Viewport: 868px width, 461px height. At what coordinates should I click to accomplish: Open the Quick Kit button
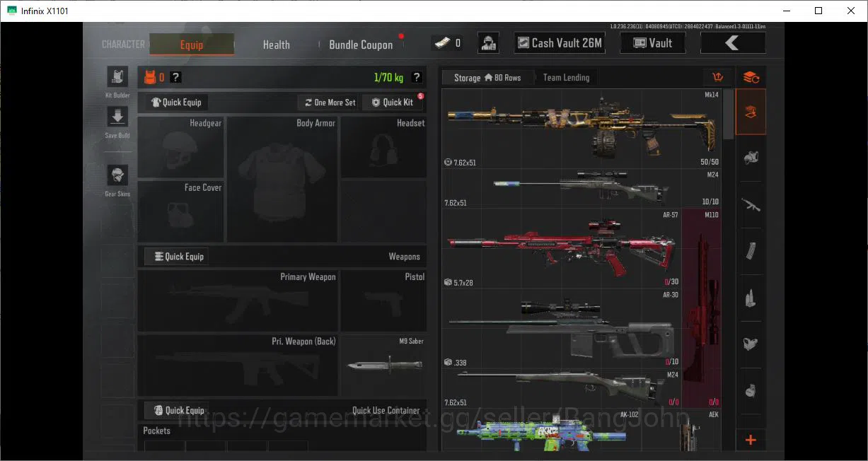pyautogui.click(x=393, y=103)
